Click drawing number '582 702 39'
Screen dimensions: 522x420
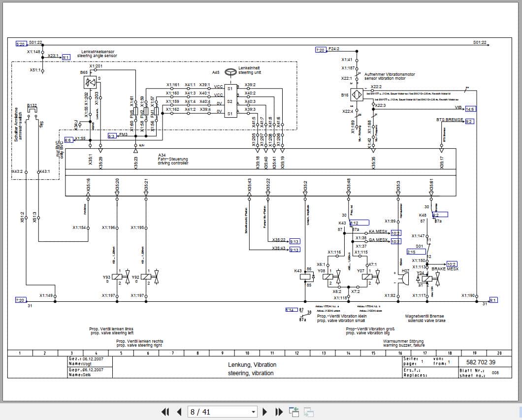481,362
